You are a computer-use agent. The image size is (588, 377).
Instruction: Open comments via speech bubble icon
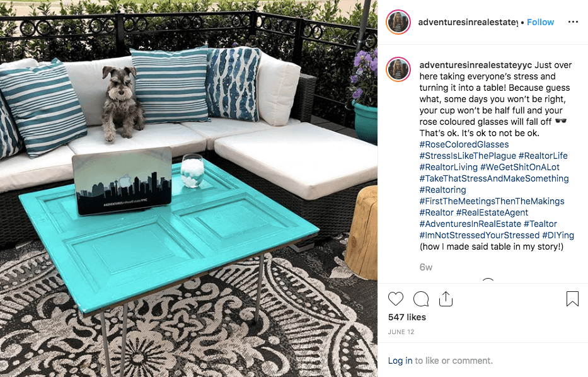421,299
